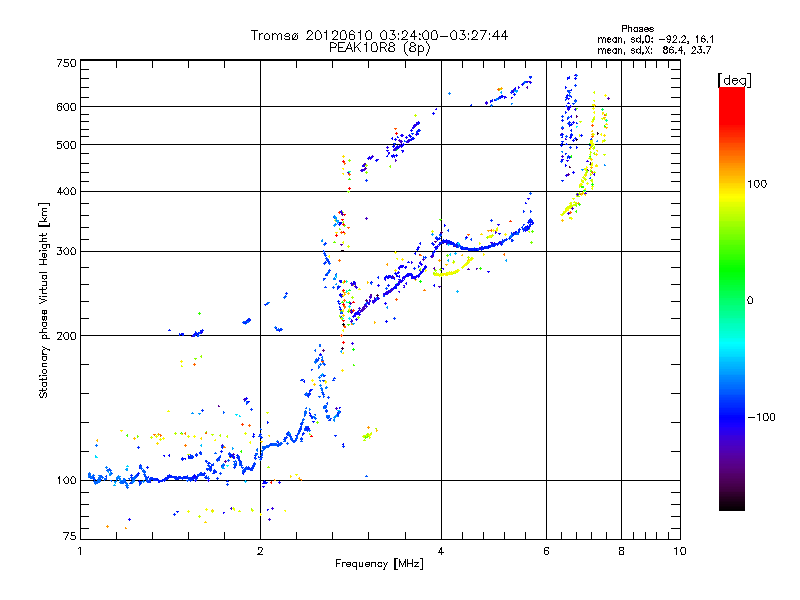The width and height of the screenshot is (800, 600).
Task: Click the 200 tick on the height axis
Action: (x=65, y=336)
